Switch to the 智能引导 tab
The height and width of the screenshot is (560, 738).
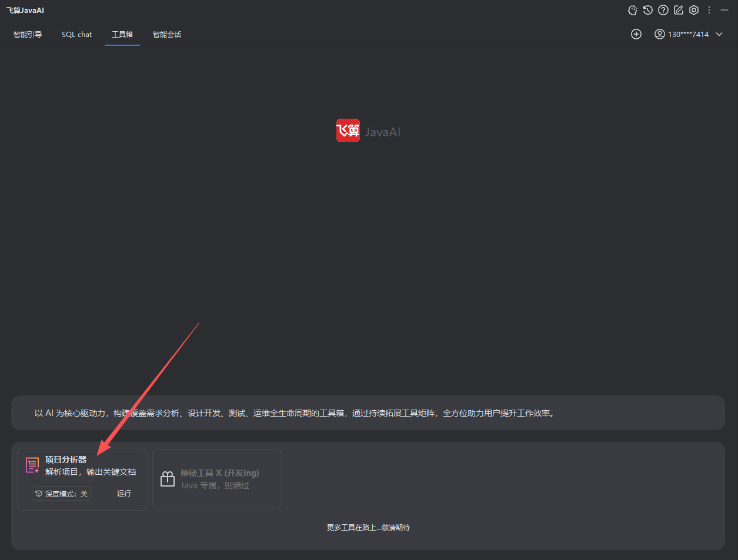tap(28, 35)
